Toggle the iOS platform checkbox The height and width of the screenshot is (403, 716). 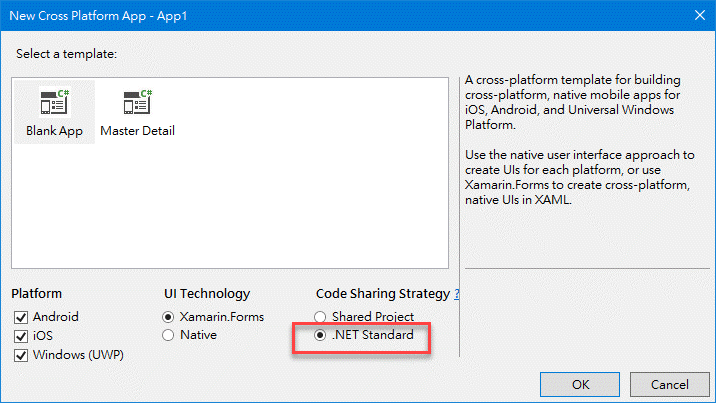pyautogui.click(x=21, y=336)
